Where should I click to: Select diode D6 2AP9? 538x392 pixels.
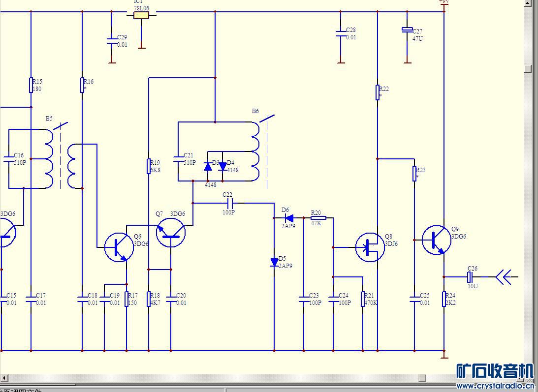289,218
